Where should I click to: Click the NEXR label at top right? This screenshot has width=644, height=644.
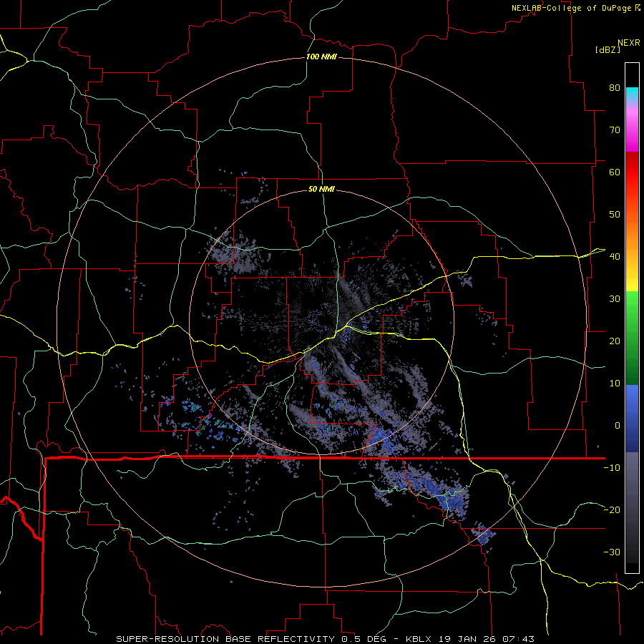point(629,43)
